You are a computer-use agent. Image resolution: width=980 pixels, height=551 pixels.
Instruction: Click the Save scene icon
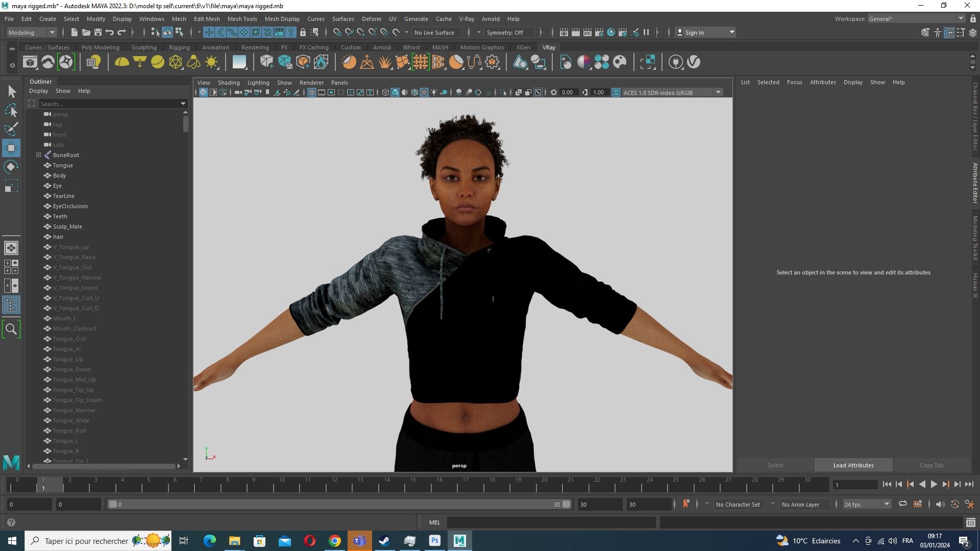(x=98, y=32)
